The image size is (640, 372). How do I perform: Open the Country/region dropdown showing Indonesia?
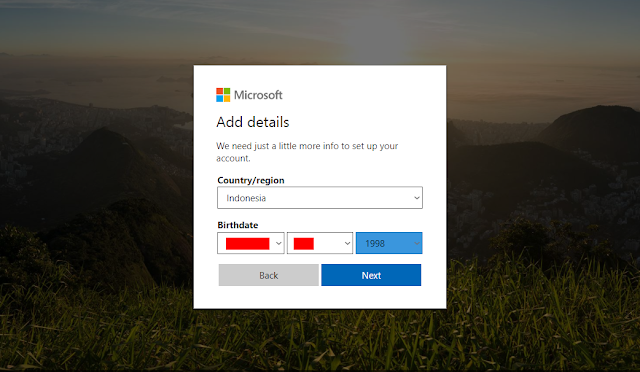click(320, 198)
